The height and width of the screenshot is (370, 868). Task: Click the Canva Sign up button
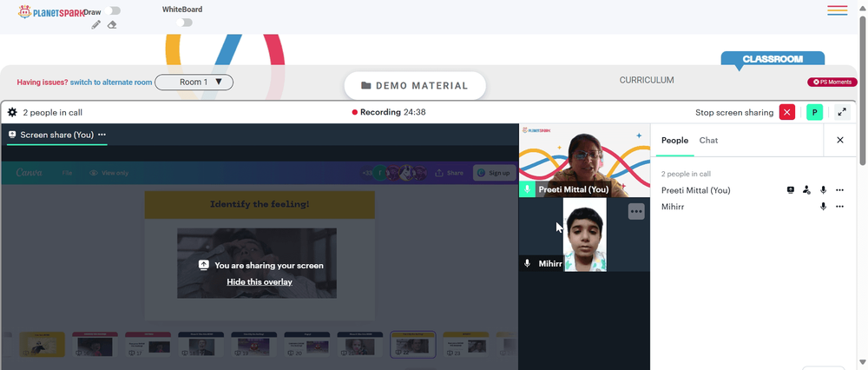coord(495,173)
